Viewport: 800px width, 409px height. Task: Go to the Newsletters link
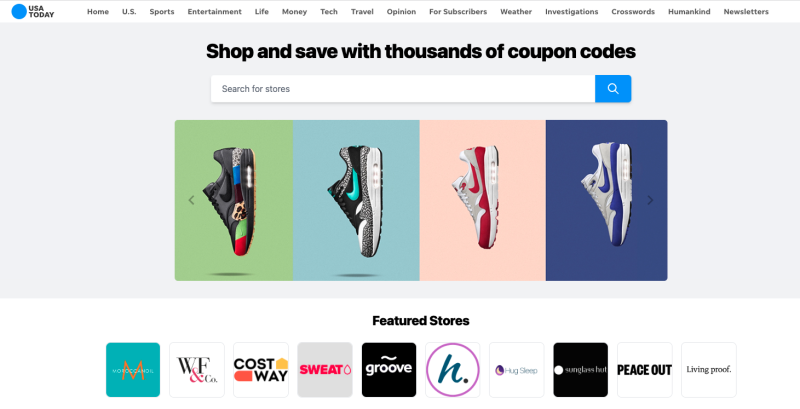[x=746, y=12]
